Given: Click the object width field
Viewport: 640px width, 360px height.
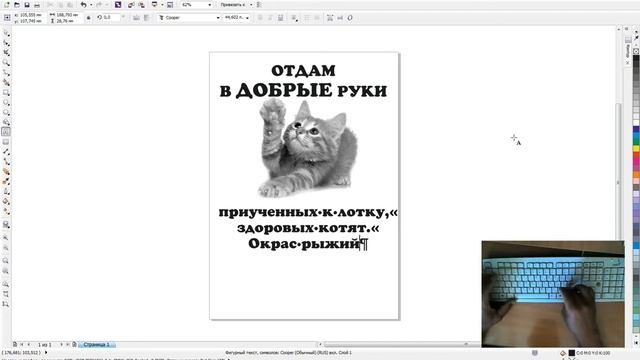Looking at the screenshot, I should [67, 15].
